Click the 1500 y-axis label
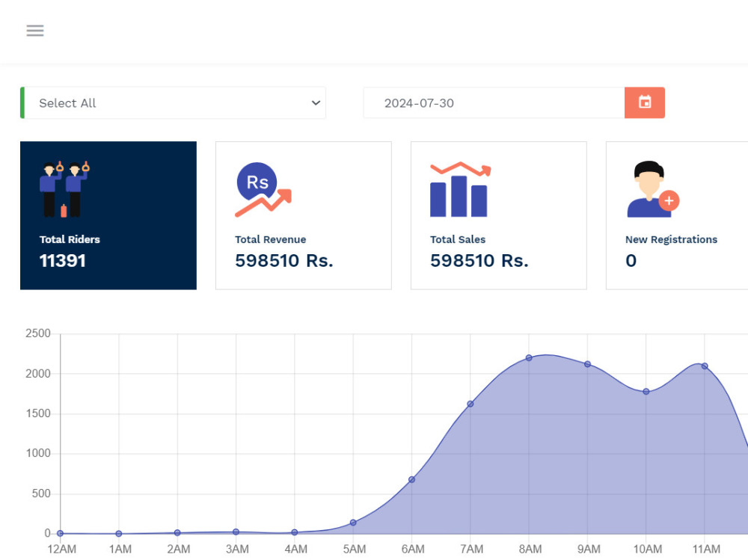Screen dimensions: 748x560 click(x=38, y=413)
